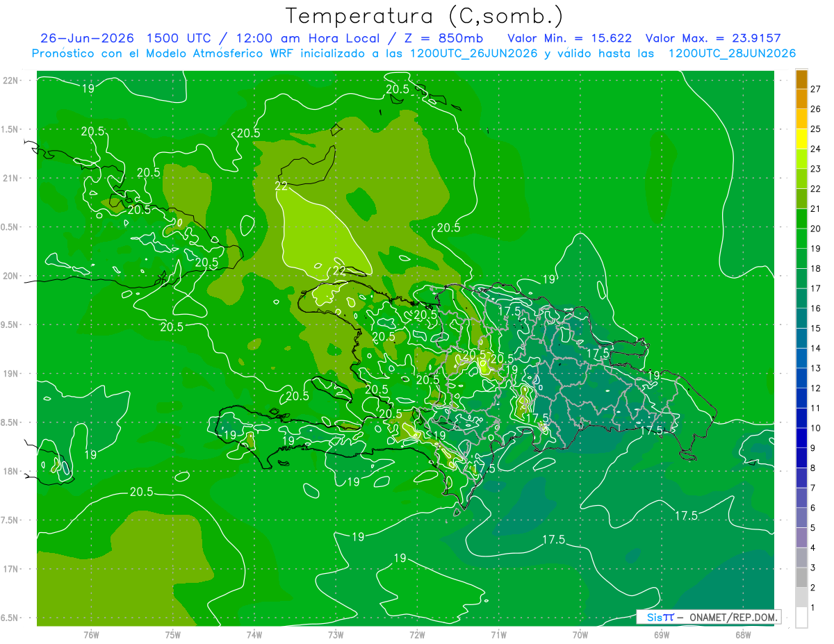The height and width of the screenshot is (644, 834).
Task: Click the teal swatch between 15 and 16
Action: [801, 318]
